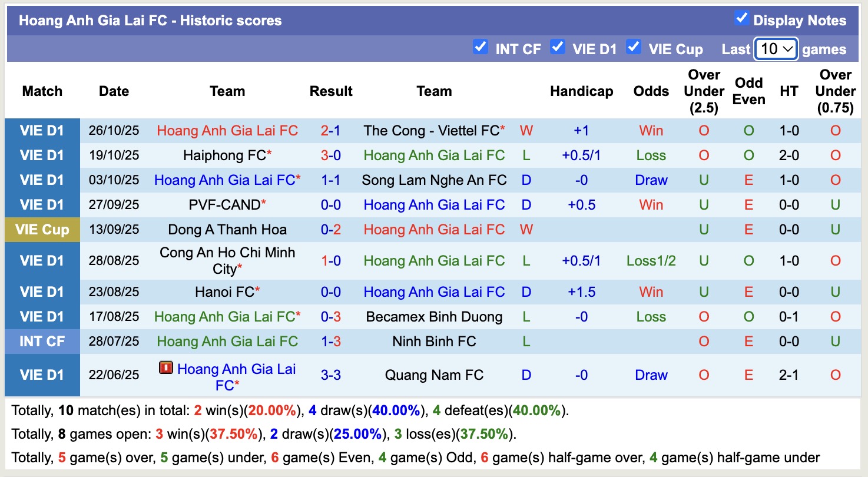
Task: Click the Quang Nam FC team name
Action: pos(434,375)
